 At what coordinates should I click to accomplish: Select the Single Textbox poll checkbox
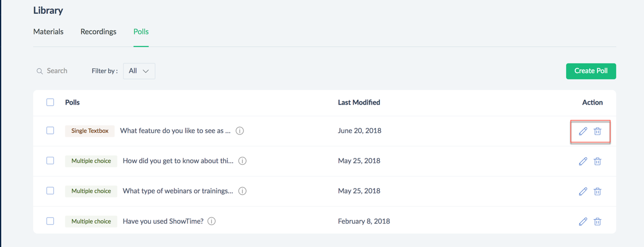click(50, 131)
